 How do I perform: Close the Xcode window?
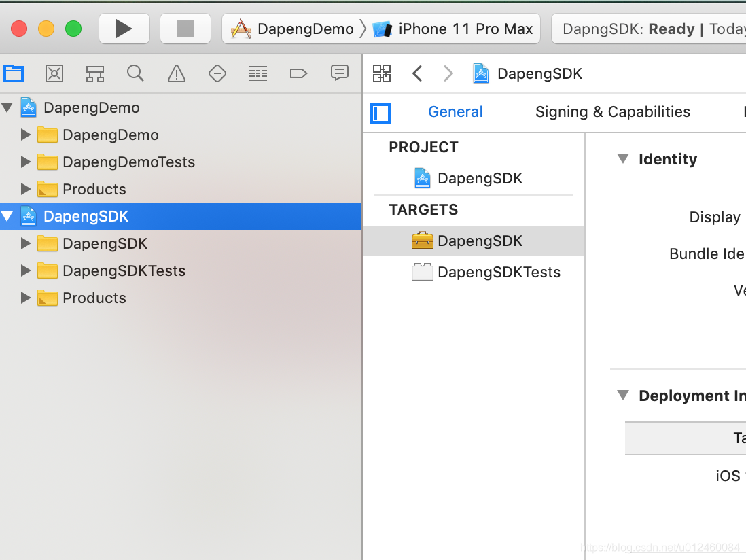pos(19,29)
